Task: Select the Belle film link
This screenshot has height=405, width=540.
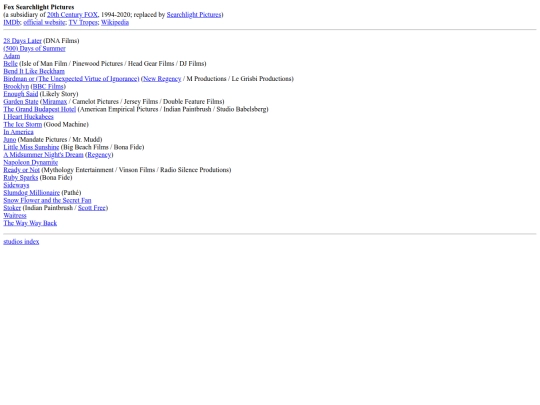Action: tap(10, 64)
